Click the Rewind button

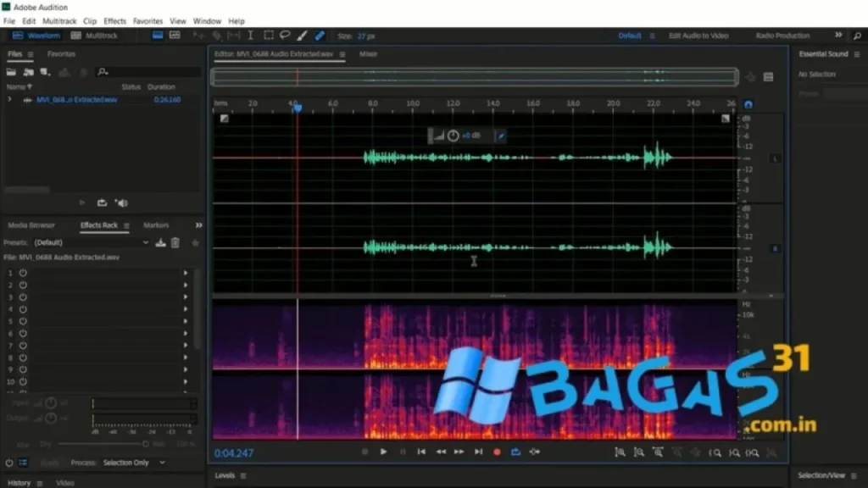click(x=441, y=452)
